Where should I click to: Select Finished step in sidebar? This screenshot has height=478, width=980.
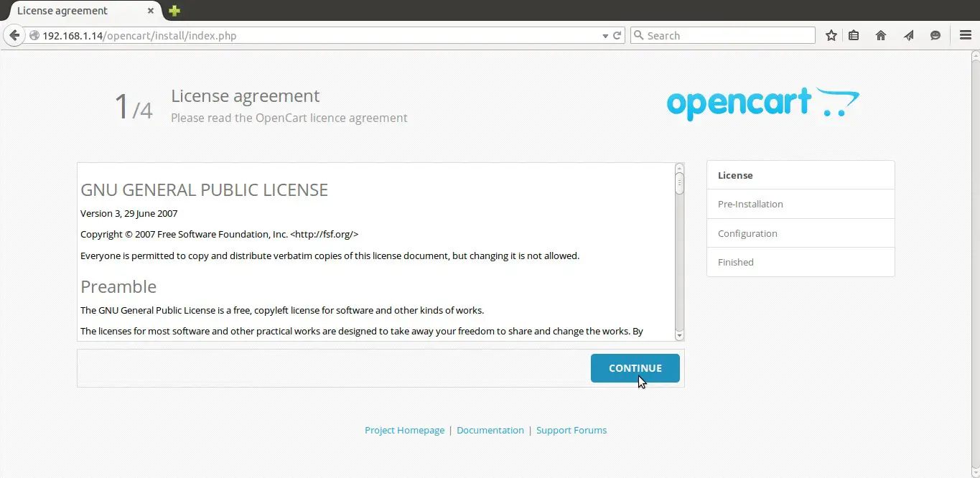coord(801,262)
